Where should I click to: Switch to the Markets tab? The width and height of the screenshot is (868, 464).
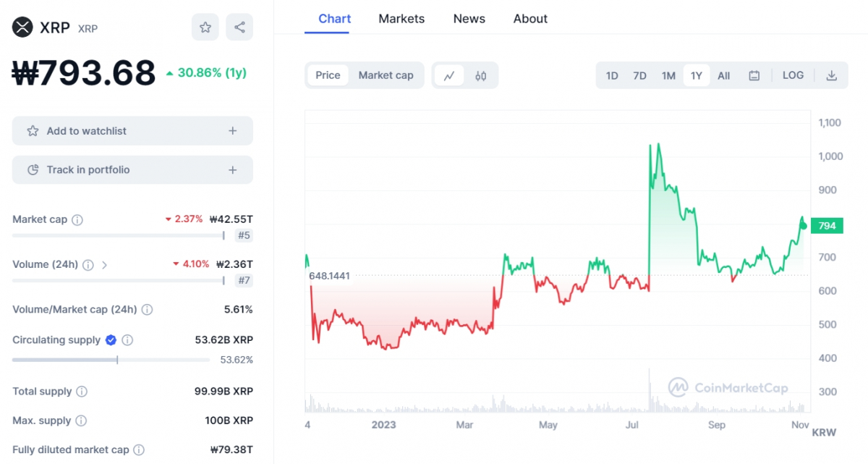coord(401,19)
